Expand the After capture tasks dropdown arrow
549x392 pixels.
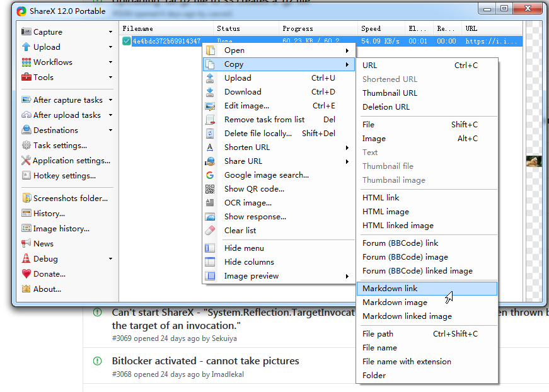point(111,100)
